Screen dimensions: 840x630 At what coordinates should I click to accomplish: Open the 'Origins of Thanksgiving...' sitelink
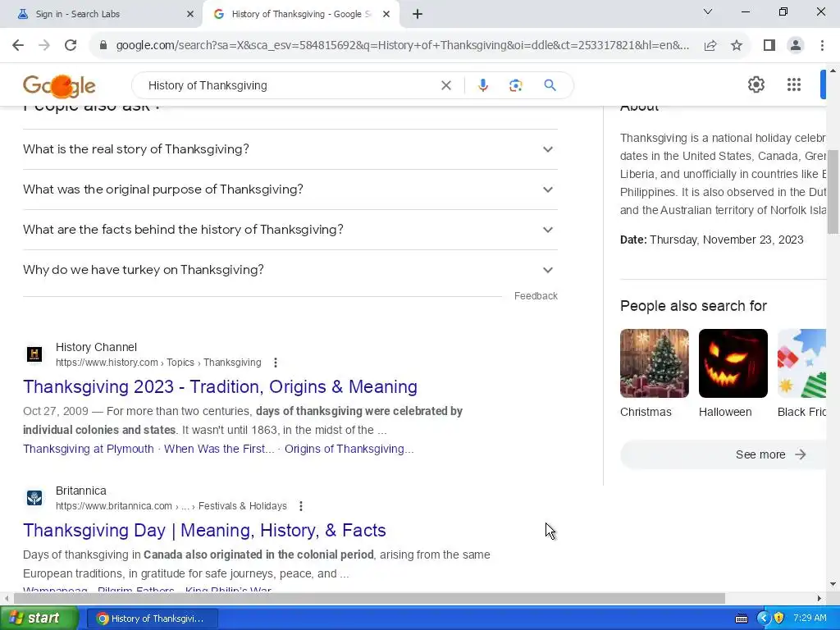[349, 449]
